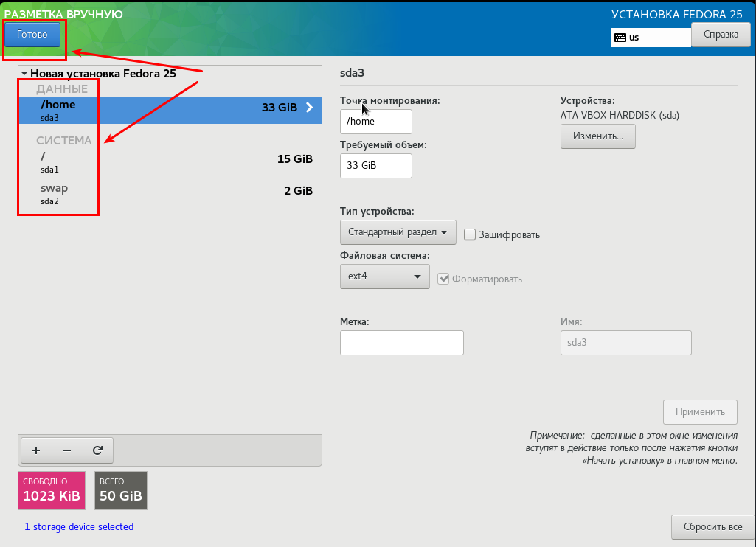Toggle the Зашифровать checkbox
756x547 pixels.
(470, 234)
